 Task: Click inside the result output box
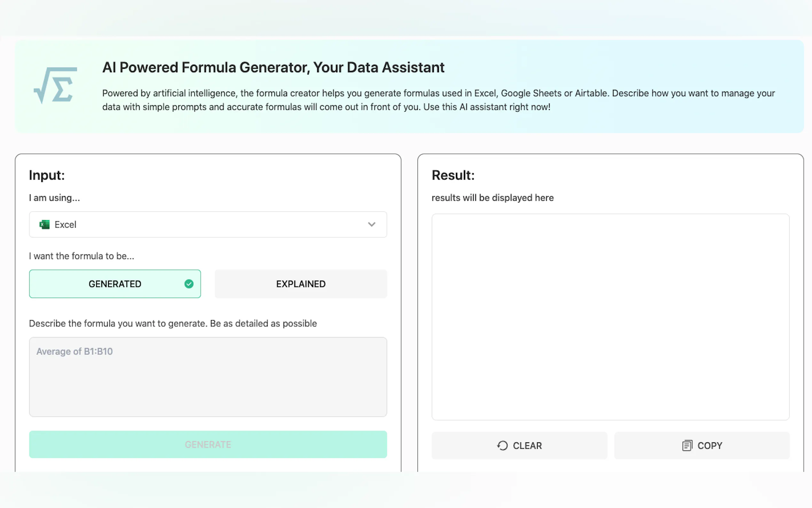point(610,317)
